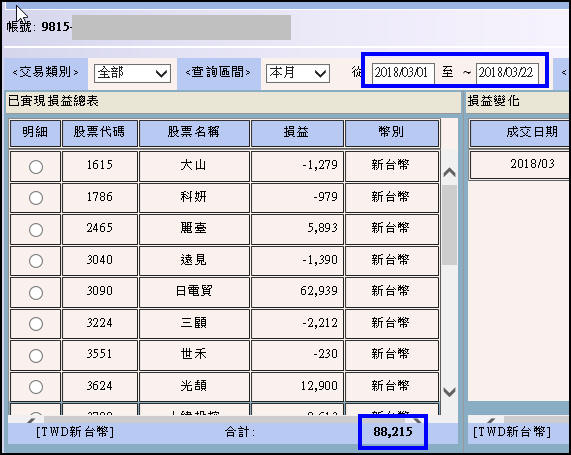Click the 合計 label in the summary row
Image resolution: width=571 pixels, height=455 pixels.
coord(240,433)
